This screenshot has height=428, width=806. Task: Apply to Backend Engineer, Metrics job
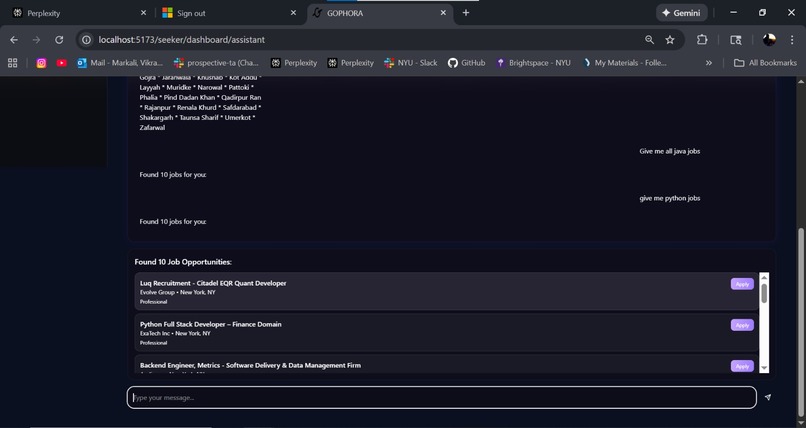click(742, 366)
